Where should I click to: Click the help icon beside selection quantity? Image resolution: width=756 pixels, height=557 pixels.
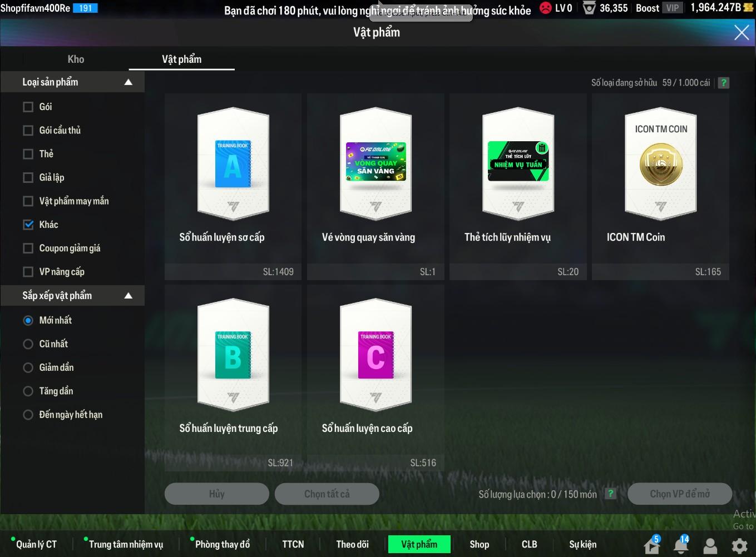pyautogui.click(x=611, y=494)
